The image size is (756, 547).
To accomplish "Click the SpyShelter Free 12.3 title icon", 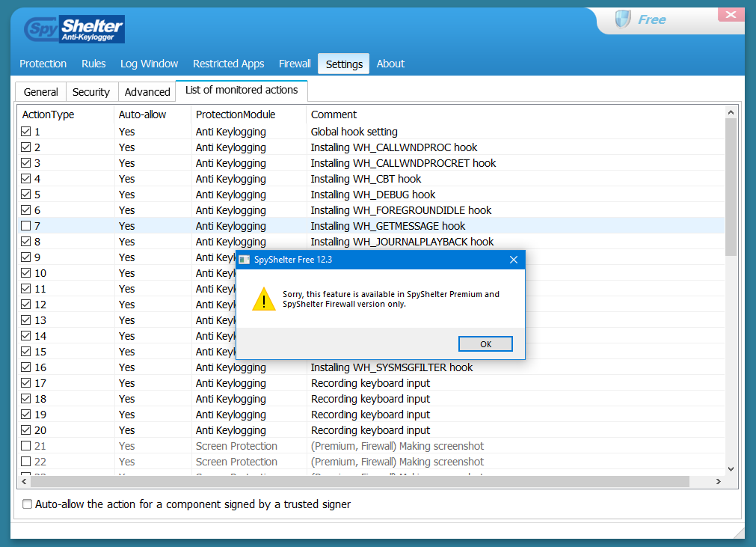I will pyautogui.click(x=245, y=260).
